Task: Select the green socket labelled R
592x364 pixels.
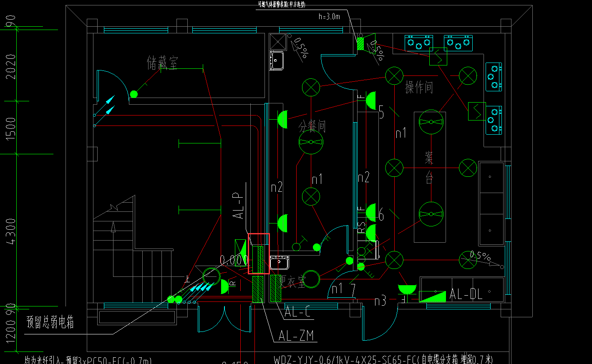Action: (224, 286)
